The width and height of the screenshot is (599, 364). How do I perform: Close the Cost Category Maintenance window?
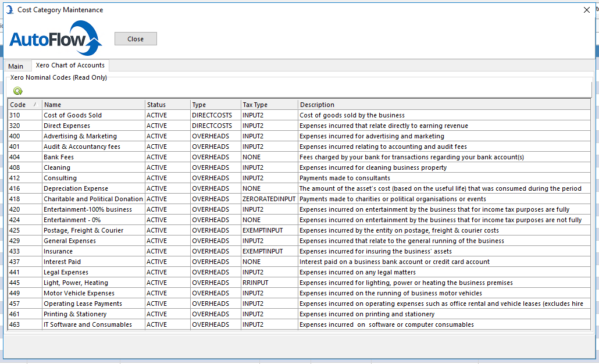click(x=587, y=10)
